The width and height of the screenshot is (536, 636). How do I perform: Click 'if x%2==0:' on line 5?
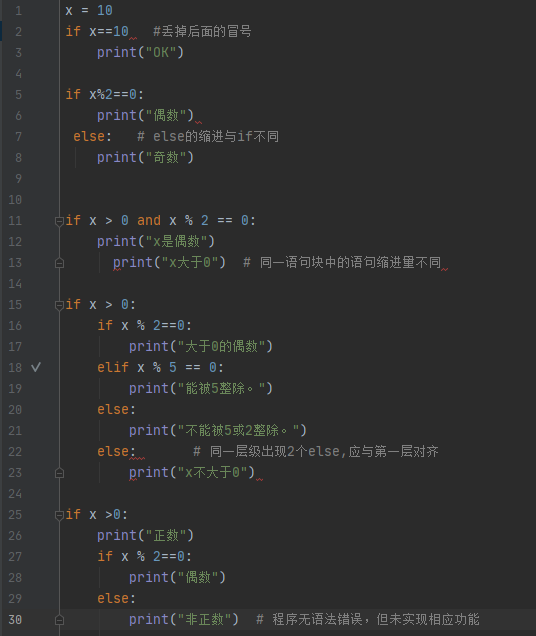pos(105,95)
